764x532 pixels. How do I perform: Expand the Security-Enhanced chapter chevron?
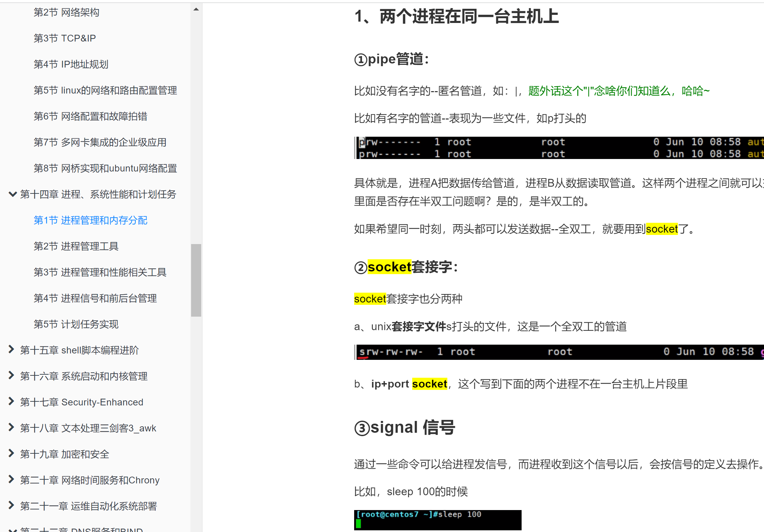11,401
